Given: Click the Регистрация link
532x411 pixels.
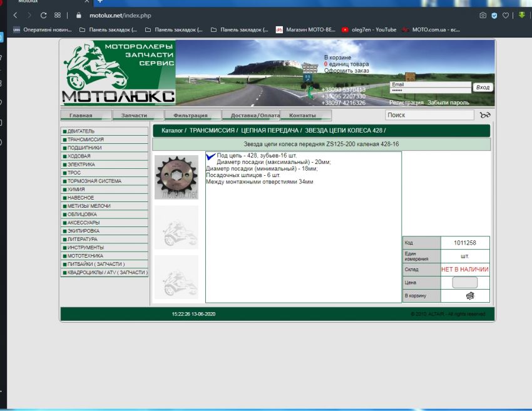Looking at the screenshot, I should (406, 103).
